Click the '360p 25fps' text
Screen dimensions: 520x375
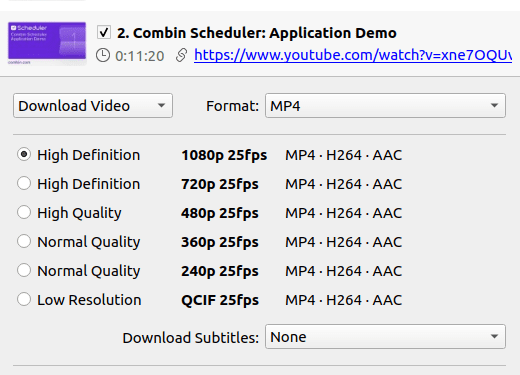tap(220, 242)
